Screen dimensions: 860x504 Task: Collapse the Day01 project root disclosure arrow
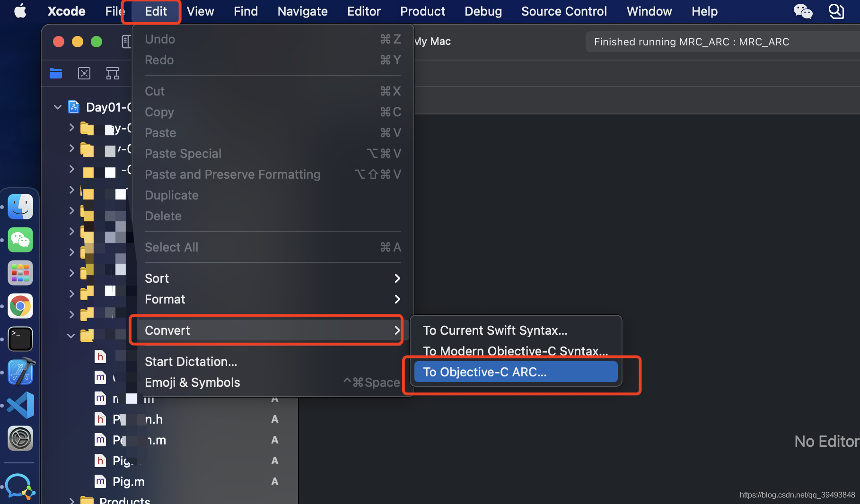click(x=58, y=107)
